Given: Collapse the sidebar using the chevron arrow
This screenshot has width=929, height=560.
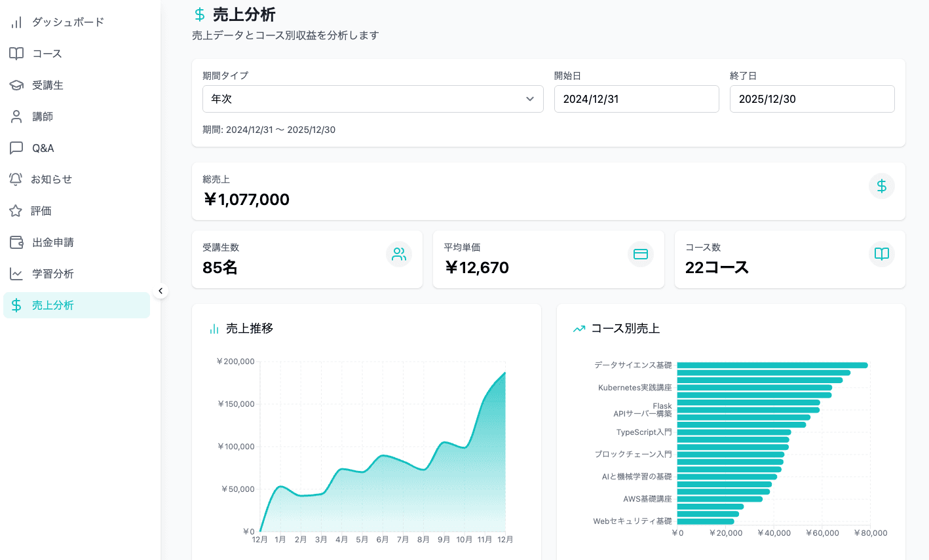Looking at the screenshot, I should click(x=161, y=290).
